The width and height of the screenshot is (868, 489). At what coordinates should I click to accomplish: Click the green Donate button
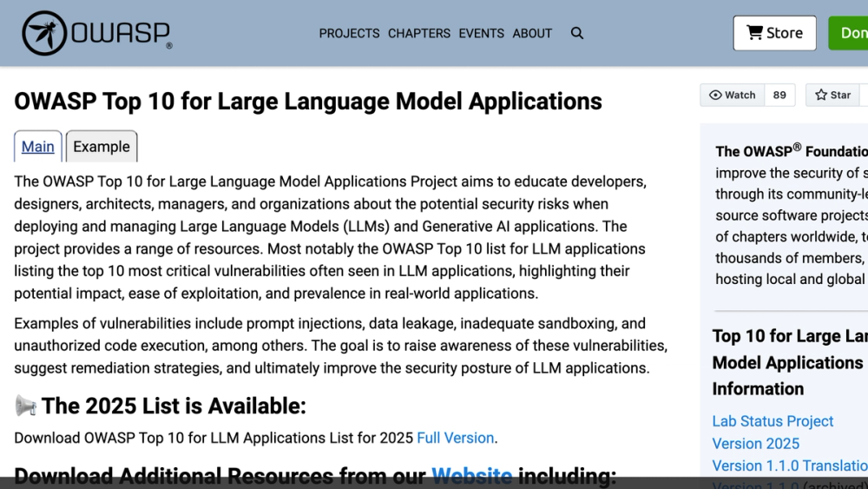click(849, 33)
